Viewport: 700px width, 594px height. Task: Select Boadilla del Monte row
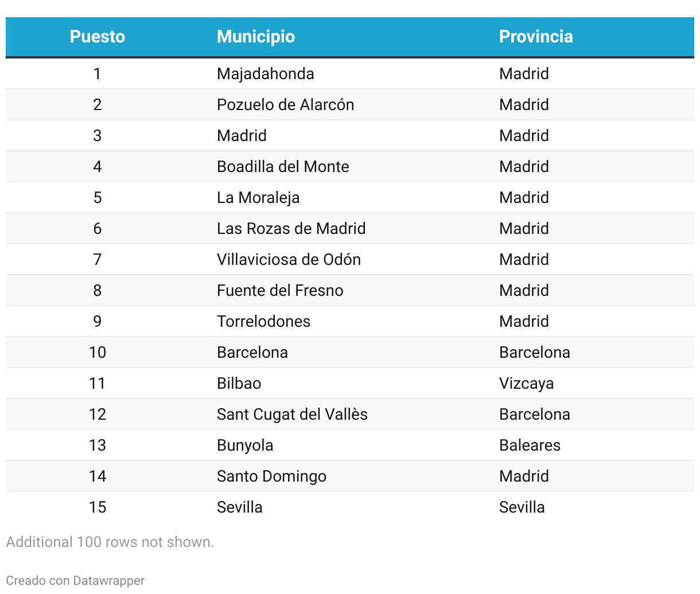[x=283, y=166]
